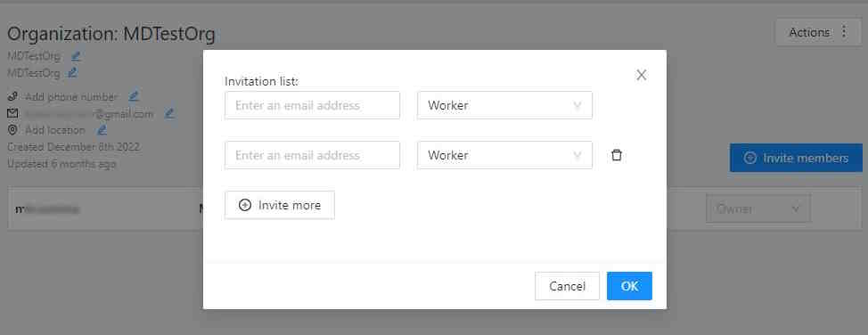Confirm invitations with OK button

pyautogui.click(x=629, y=286)
